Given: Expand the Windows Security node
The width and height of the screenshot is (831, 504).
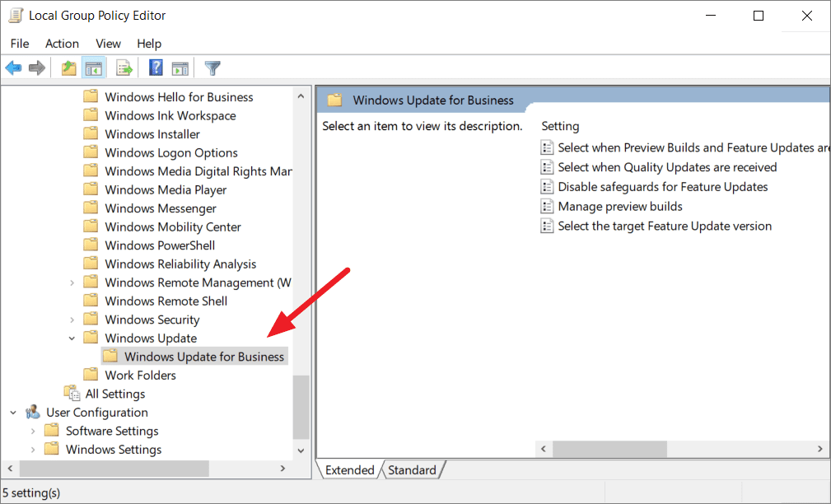Looking at the screenshot, I should [x=72, y=320].
